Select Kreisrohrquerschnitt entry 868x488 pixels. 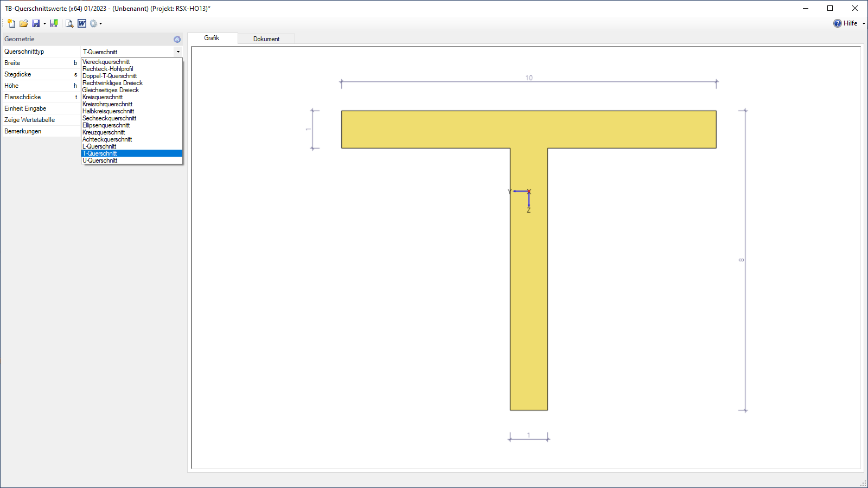click(131, 104)
